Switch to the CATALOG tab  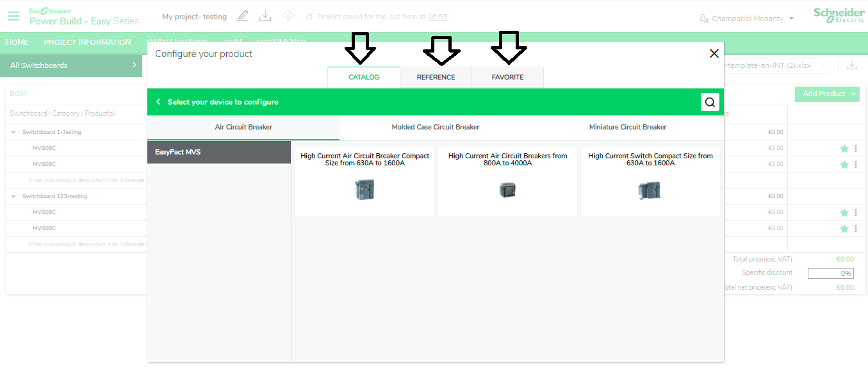point(364,77)
